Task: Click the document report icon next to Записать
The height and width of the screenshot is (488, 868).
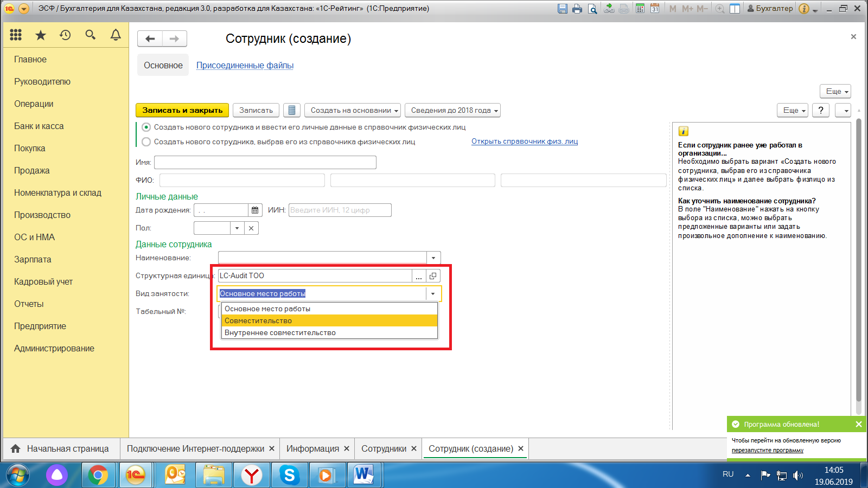Action: (292, 110)
